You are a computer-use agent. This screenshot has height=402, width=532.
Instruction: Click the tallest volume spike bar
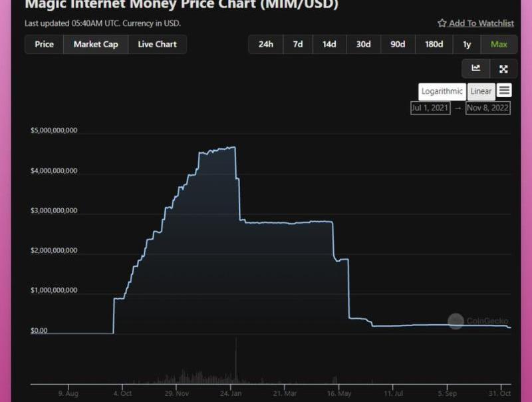[x=236, y=361]
